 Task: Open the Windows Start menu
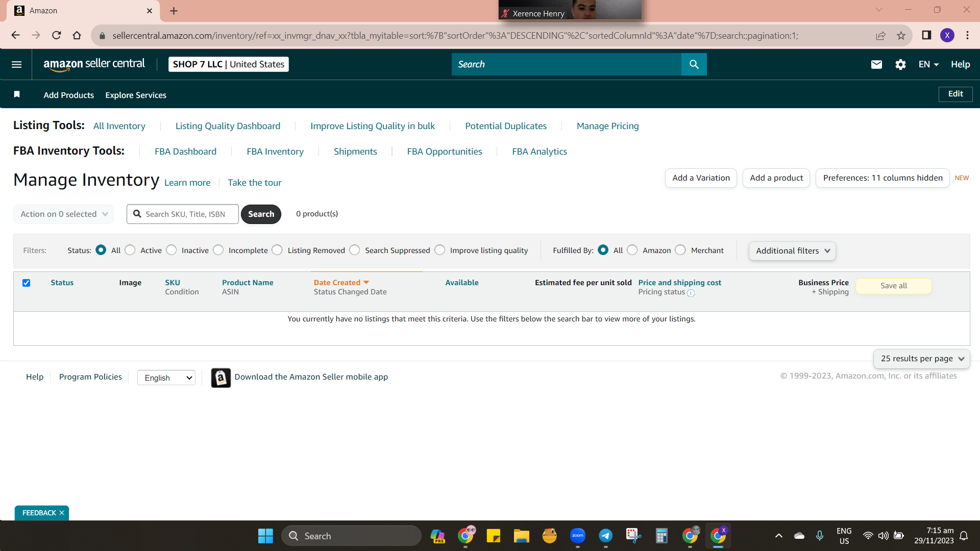pos(265,536)
